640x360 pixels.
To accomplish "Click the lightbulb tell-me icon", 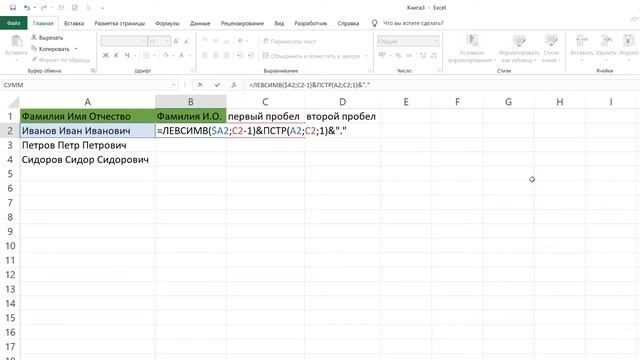I will 374,23.
